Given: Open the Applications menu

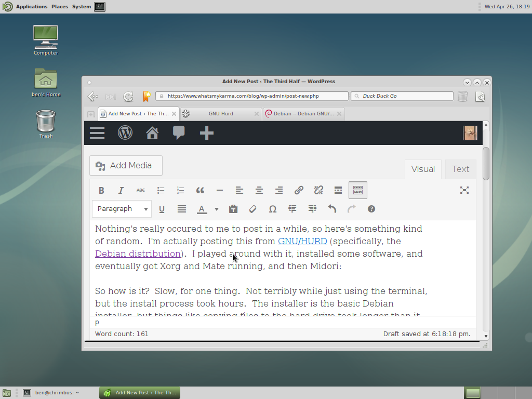Looking at the screenshot, I should 32,6.
